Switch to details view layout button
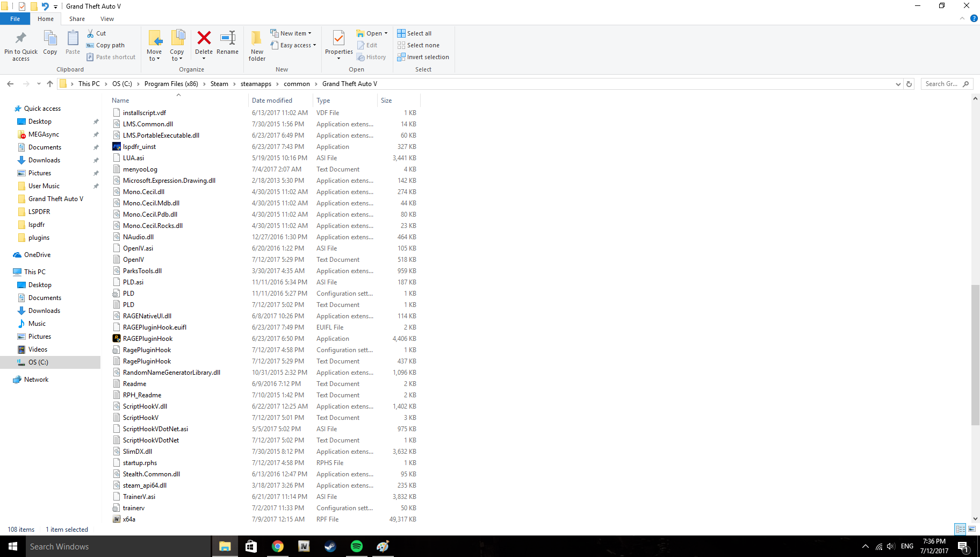Viewport: 980px width, 557px height. tap(960, 529)
